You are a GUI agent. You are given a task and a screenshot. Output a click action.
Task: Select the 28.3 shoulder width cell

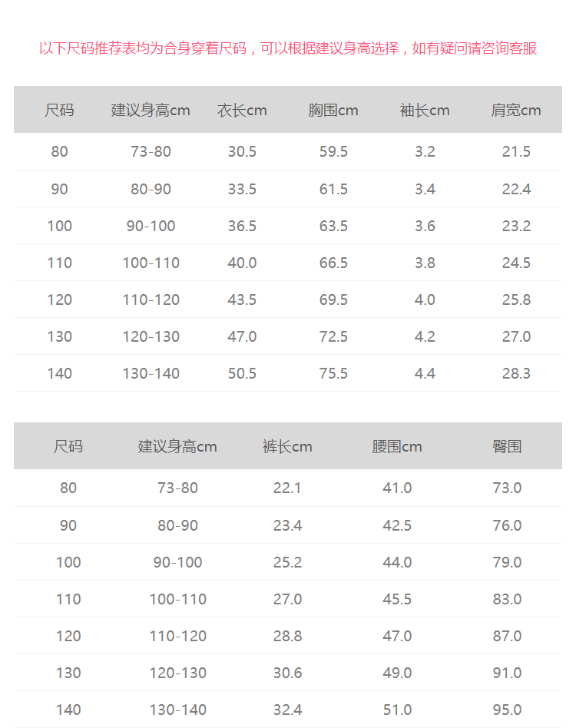[x=516, y=373]
